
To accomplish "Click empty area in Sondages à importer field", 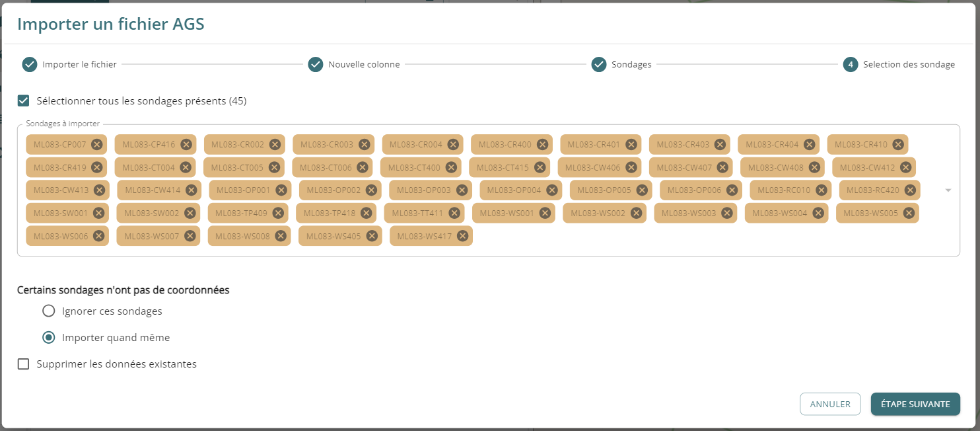I will click(660, 238).
